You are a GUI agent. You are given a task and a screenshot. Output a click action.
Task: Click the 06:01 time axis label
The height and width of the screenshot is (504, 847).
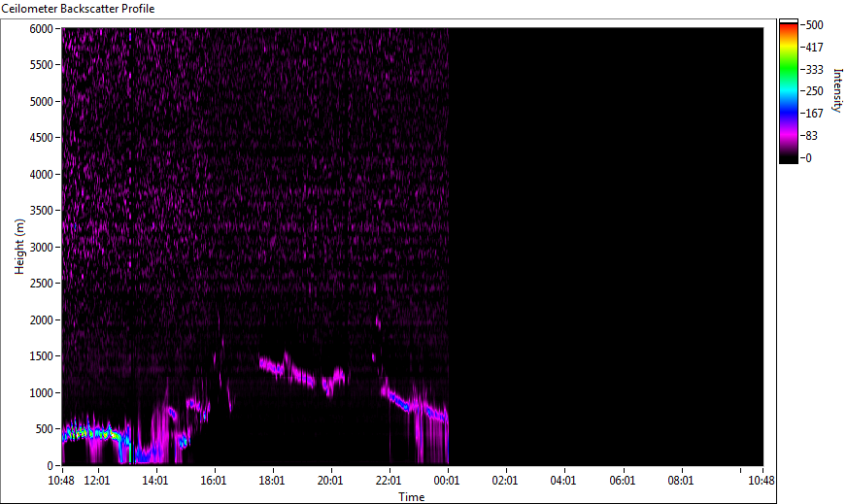click(623, 481)
